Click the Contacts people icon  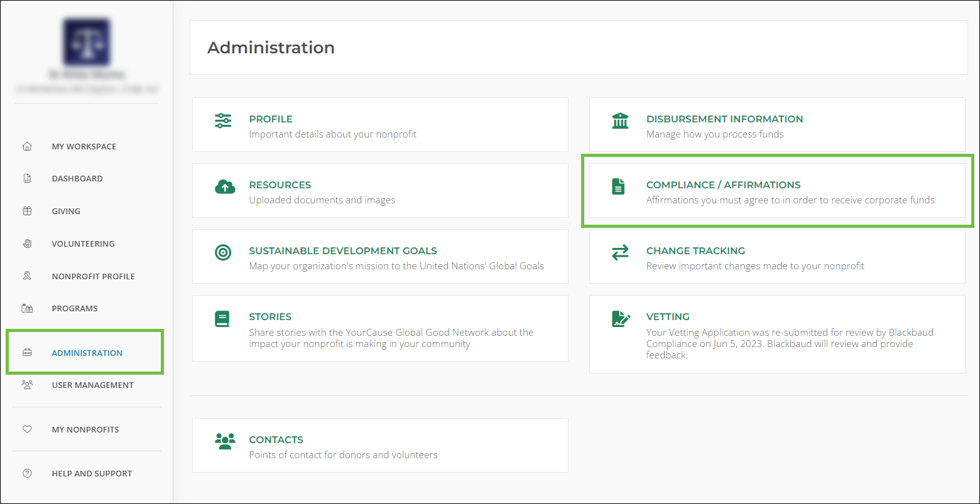point(224,441)
